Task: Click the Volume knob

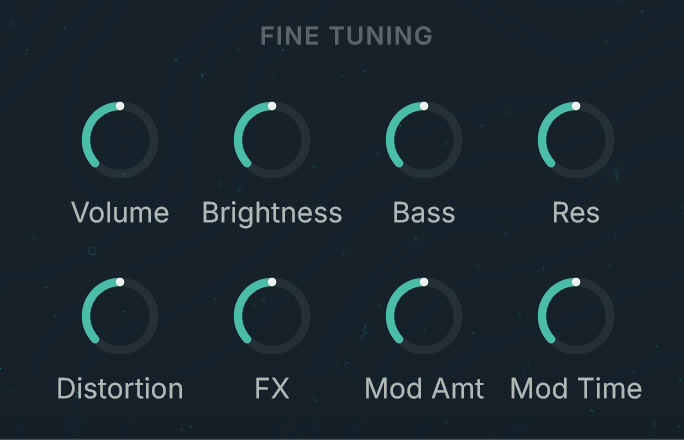Action: tap(120, 141)
